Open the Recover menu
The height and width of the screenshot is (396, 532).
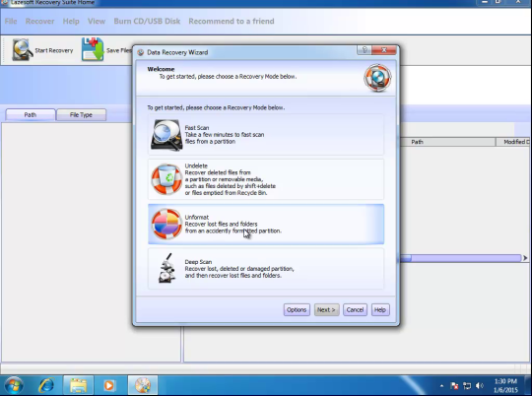[x=39, y=21]
